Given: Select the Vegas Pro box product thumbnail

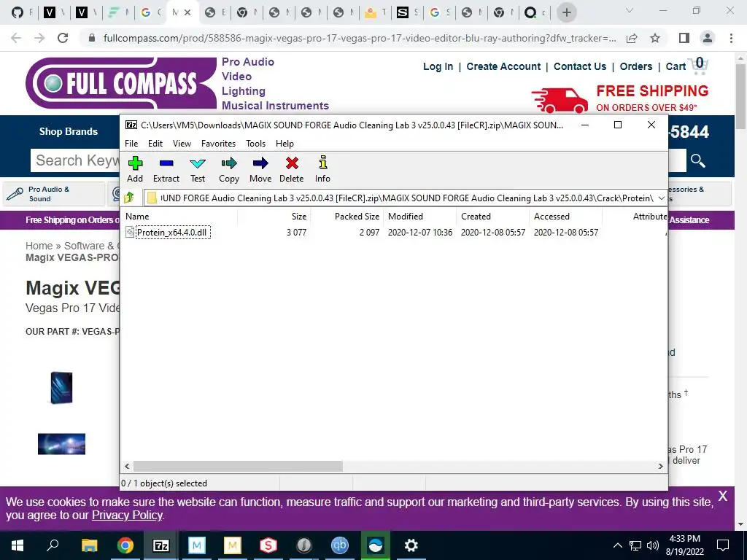Looking at the screenshot, I should [x=61, y=388].
